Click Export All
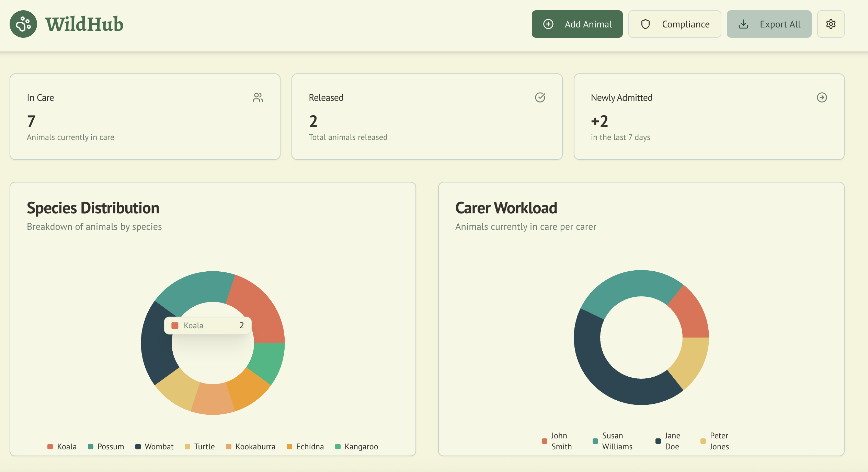Viewport: 868px width, 472px height. 769,24
